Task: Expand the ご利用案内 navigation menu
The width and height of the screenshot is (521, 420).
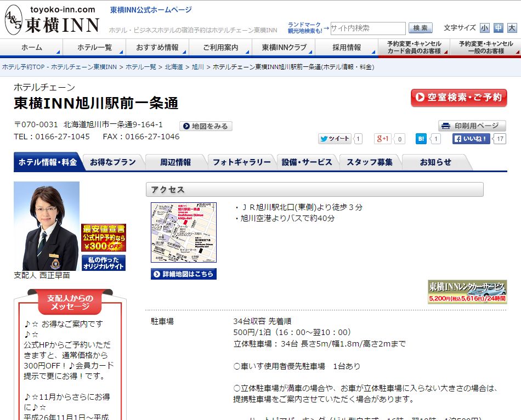Action: pos(220,48)
